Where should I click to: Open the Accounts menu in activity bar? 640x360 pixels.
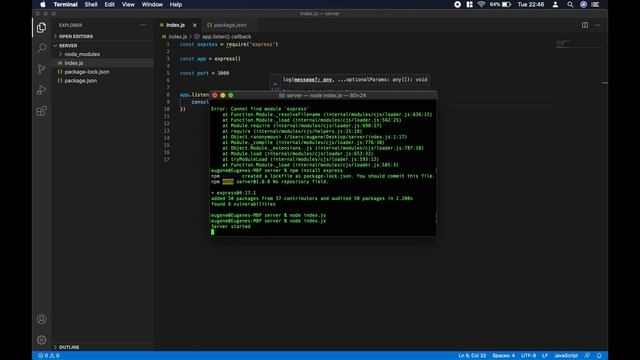(41, 319)
